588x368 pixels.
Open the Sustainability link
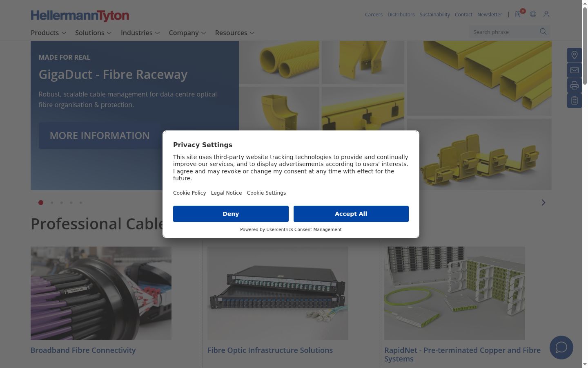pyautogui.click(x=435, y=15)
